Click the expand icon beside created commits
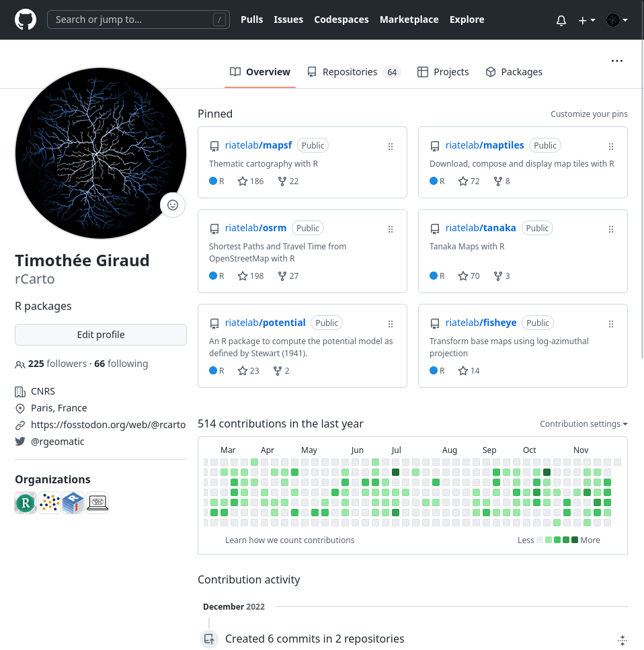 pos(622,639)
